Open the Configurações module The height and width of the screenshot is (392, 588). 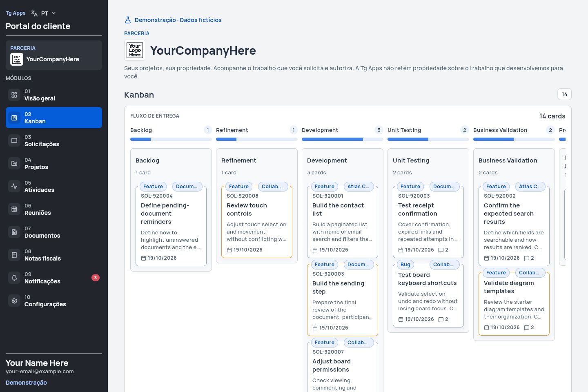click(x=54, y=301)
